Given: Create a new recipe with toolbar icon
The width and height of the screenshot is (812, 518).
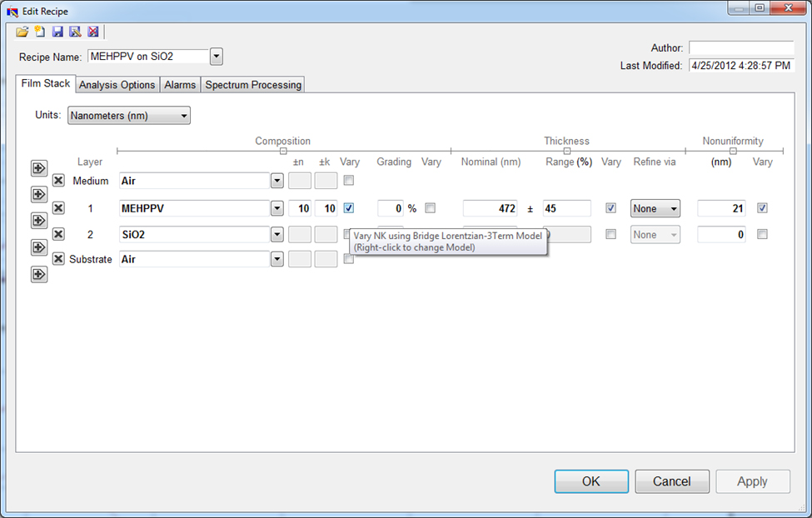Looking at the screenshot, I should 39,32.
